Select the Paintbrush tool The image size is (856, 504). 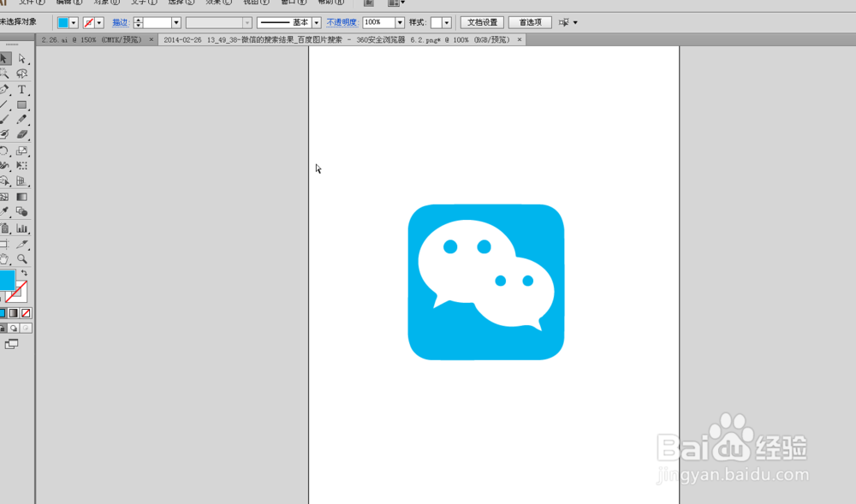pyautogui.click(x=5, y=119)
